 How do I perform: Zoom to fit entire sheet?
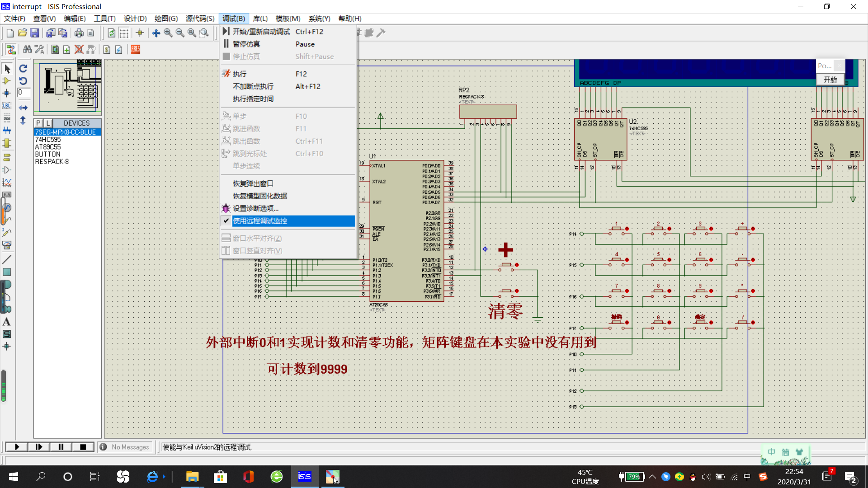point(192,33)
